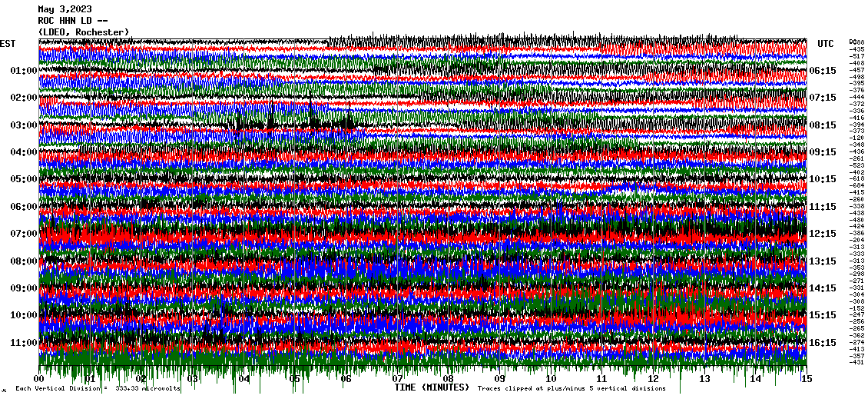
Task: Click minute 10 on the time axis
Action: pyautogui.click(x=551, y=379)
